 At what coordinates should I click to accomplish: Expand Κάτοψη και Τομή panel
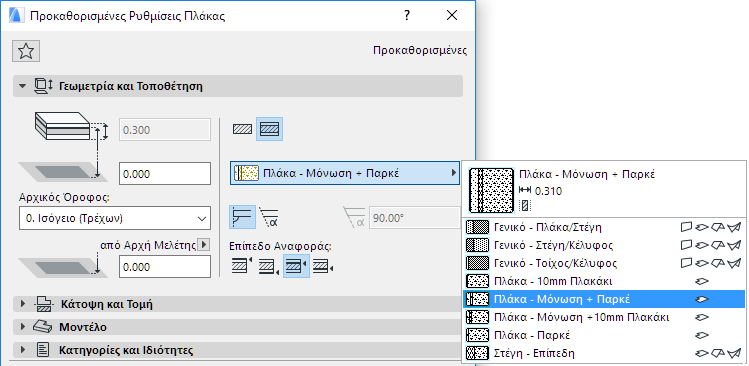pos(237,304)
